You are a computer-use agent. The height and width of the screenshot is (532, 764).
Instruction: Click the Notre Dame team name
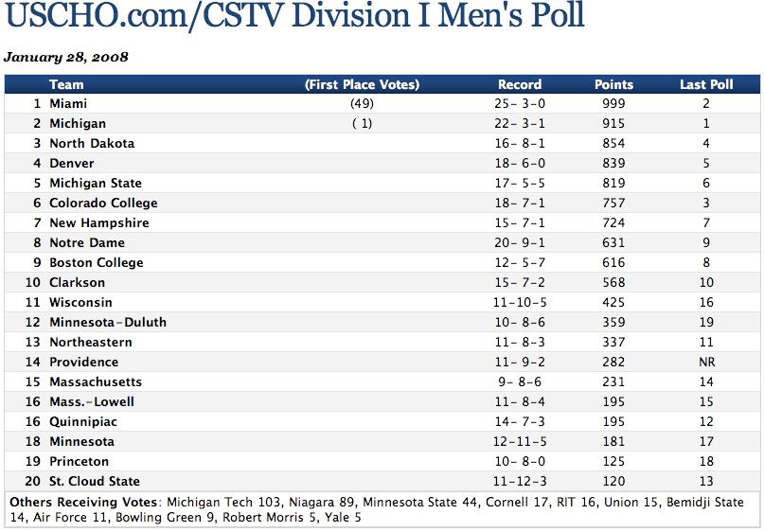87,242
